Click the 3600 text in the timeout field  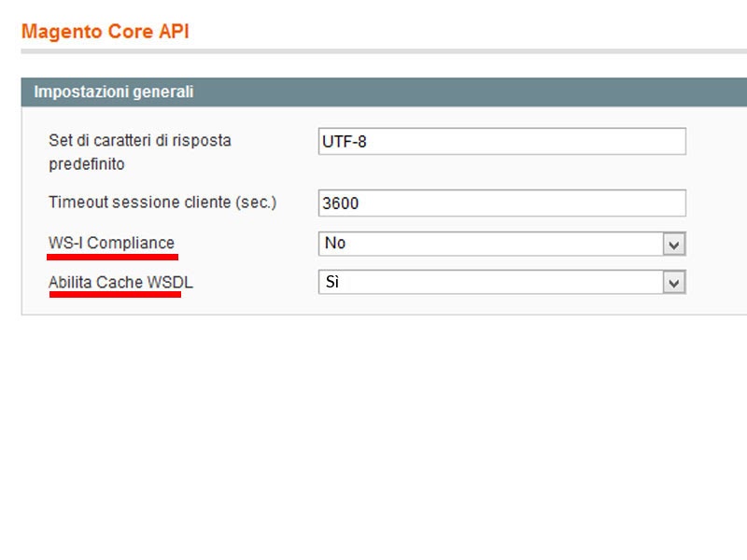[340, 203]
